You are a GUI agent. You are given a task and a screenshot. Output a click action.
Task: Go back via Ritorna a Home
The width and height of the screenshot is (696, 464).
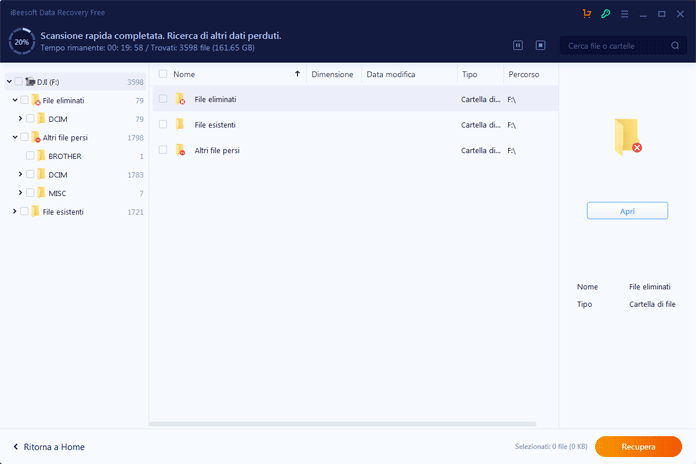tap(49, 446)
